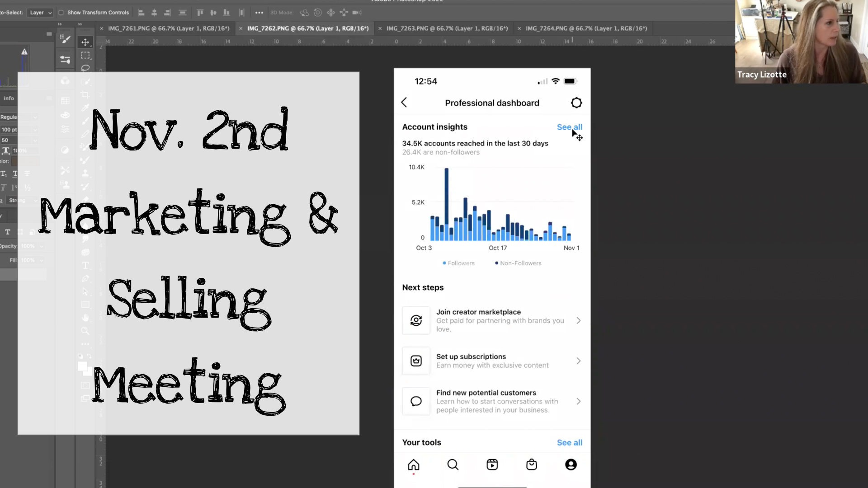The height and width of the screenshot is (488, 868).
Task: Click the Shop bag icon in Instagram navigation
Action: point(532,465)
